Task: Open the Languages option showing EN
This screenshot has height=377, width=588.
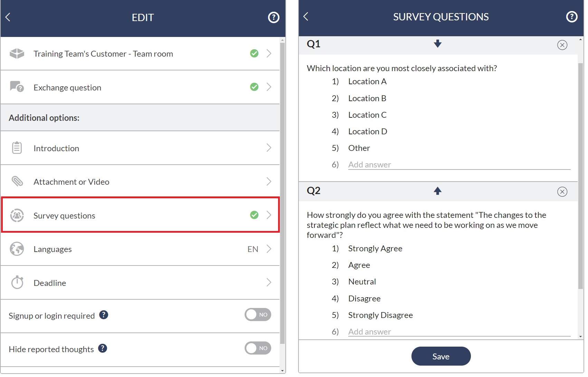Action: (x=140, y=249)
